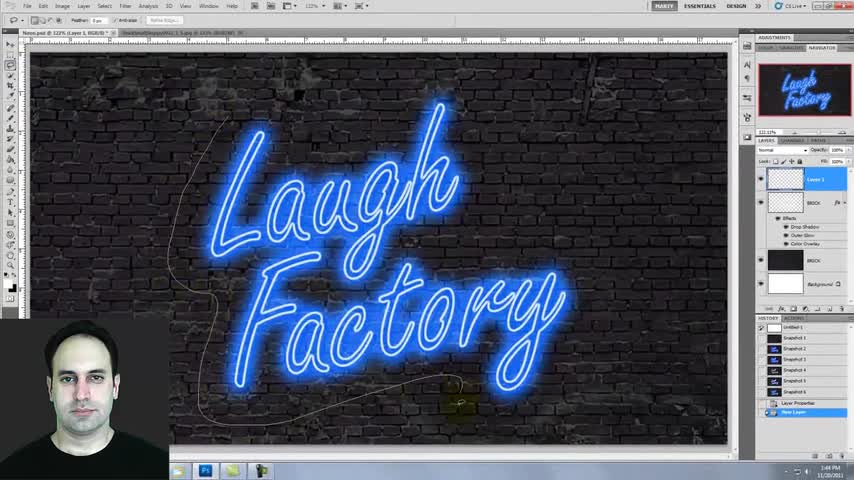Select the Brush tool
Viewport: 854px width, 480px height.
point(10,118)
